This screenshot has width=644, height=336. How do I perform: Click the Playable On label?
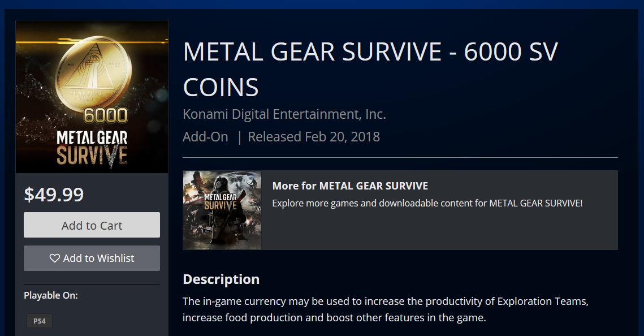51,295
